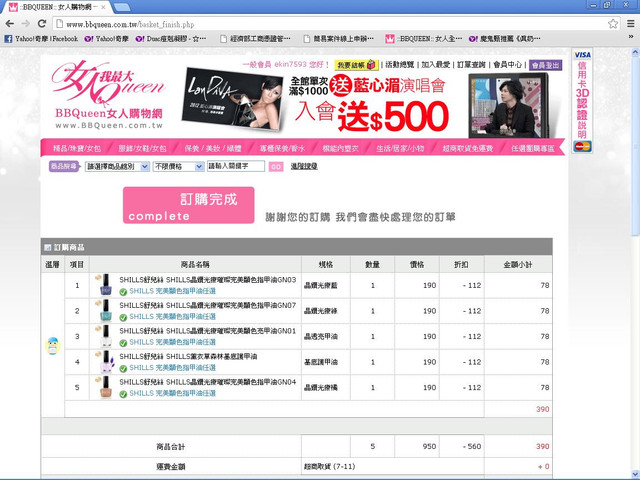The width and height of the screenshot is (640, 480).
Task: Click the 女人我最大 Queen site logo
Action: (x=109, y=95)
